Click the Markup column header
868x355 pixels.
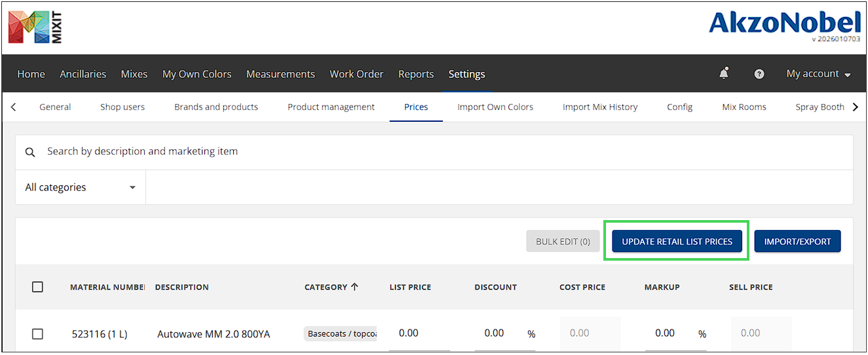click(x=662, y=287)
